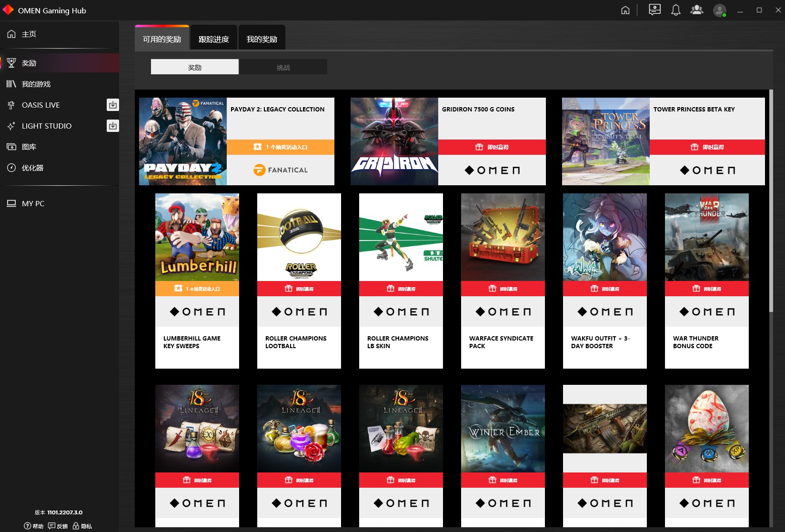
Task: Open Roller Champions Lootball artwork
Action: 299,237
